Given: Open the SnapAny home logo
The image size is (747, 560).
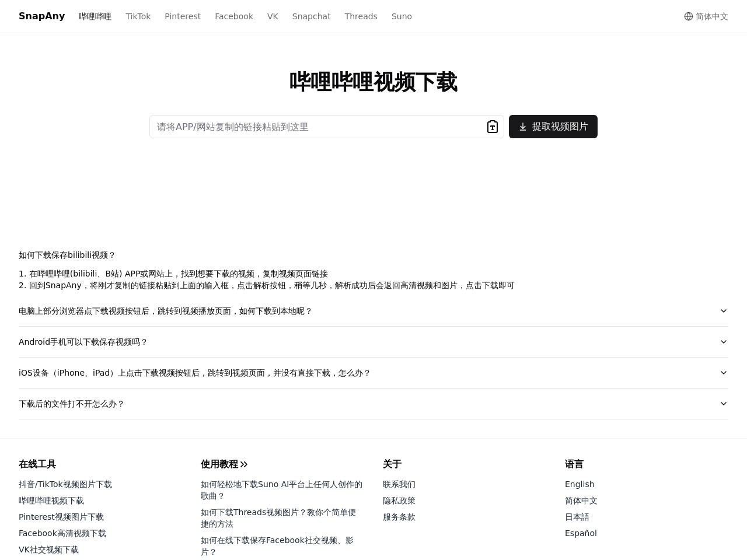Looking at the screenshot, I should pyautogui.click(x=41, y=16).
